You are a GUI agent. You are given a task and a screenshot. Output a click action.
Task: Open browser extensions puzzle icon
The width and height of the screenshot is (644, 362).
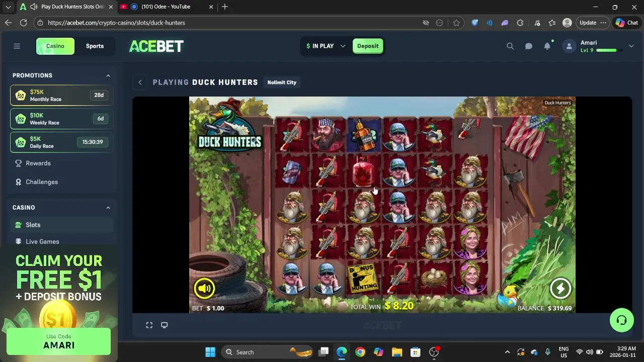[x=520, y=23]
